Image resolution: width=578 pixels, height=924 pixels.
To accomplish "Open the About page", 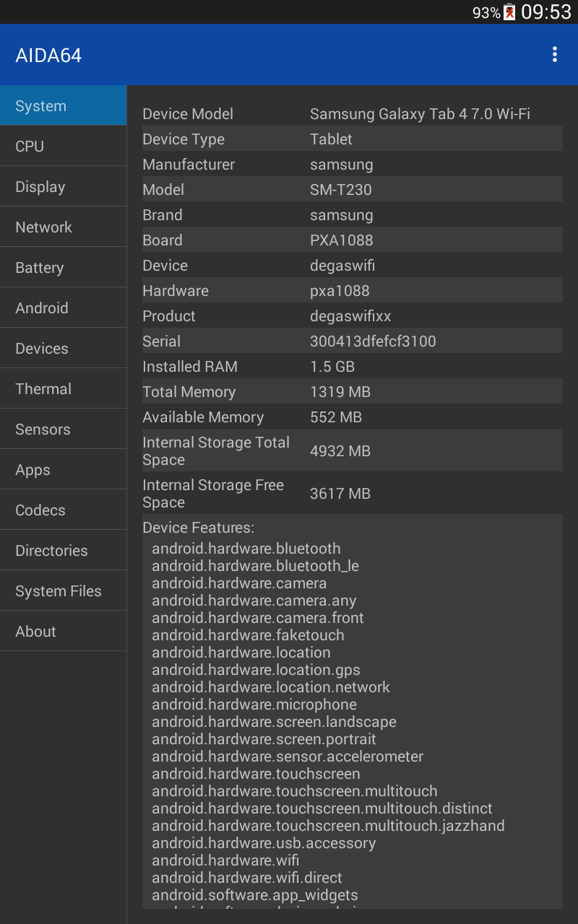I will 63,632.
